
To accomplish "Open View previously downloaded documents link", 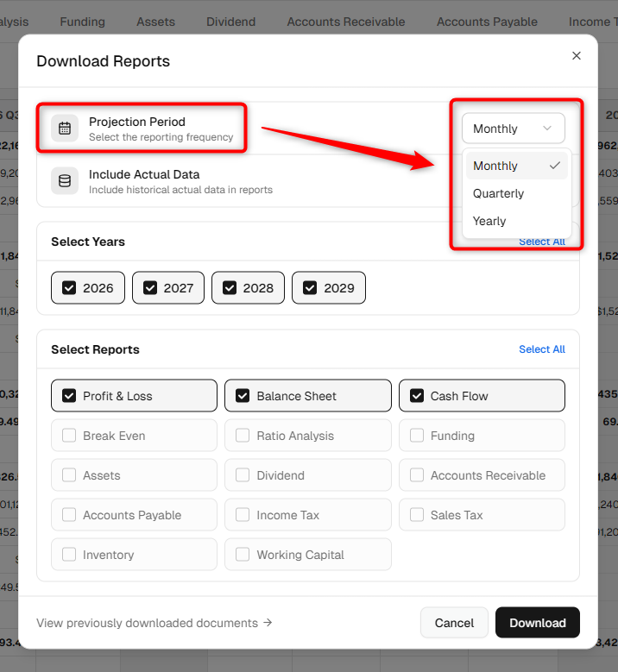I will (x=154, y=623).
